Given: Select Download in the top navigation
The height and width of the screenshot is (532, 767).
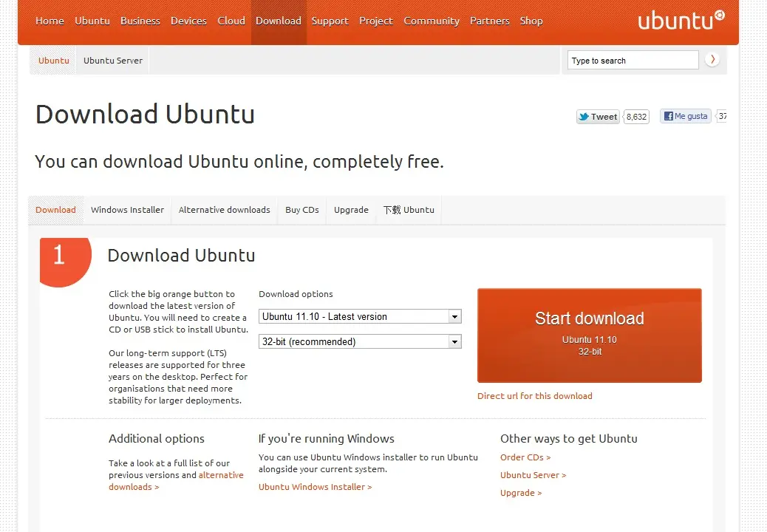Looking at the screenshot, I should coord(279,21).
